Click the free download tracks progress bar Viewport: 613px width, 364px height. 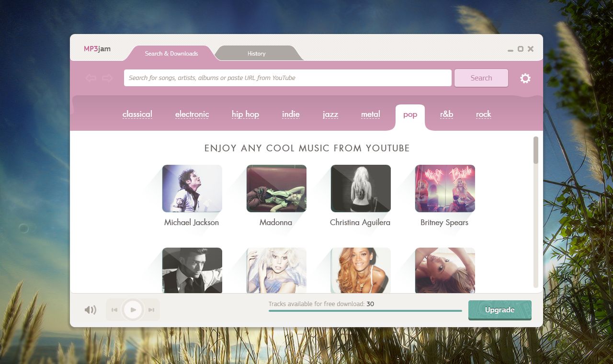pyautogui.click(x=365, y=311)
